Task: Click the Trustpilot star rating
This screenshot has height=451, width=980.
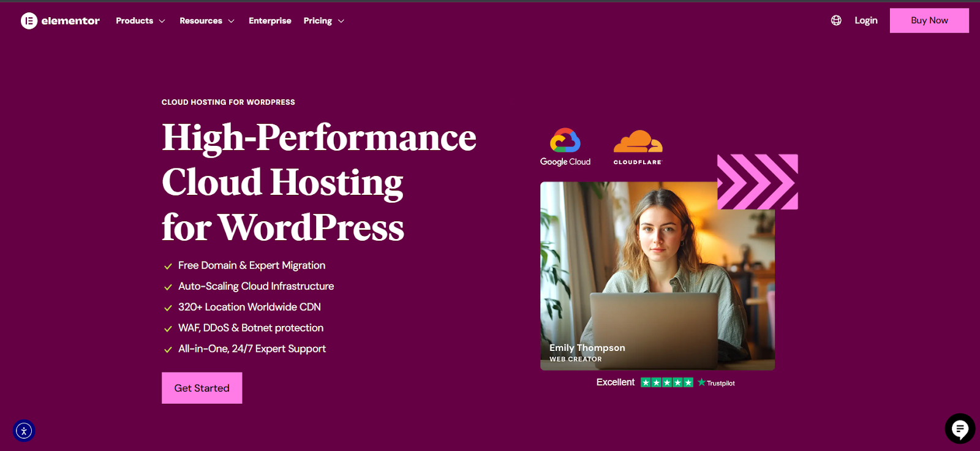Action: point(666,382)
